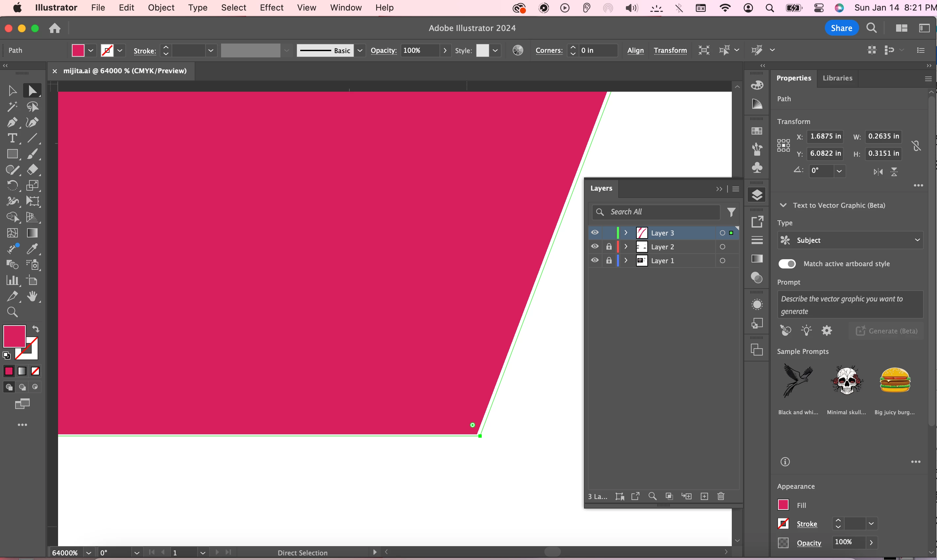
Task: Create new layer using plus icon
Action: pos(704,496)
